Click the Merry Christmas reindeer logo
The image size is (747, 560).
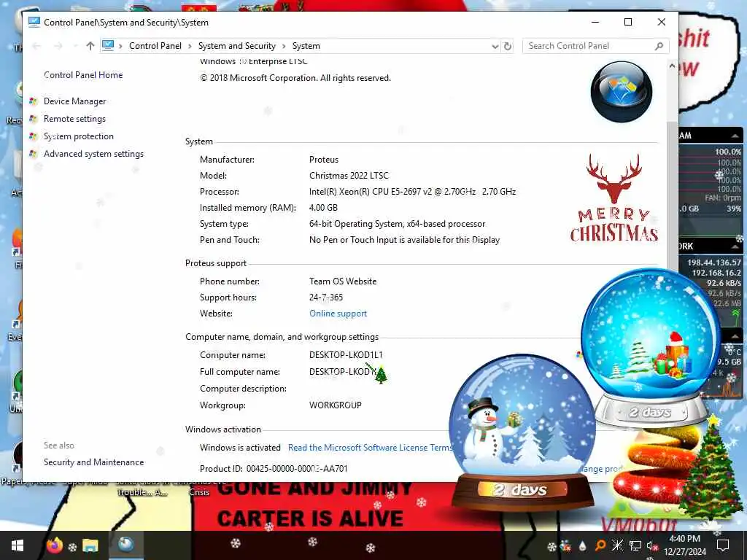614,197
